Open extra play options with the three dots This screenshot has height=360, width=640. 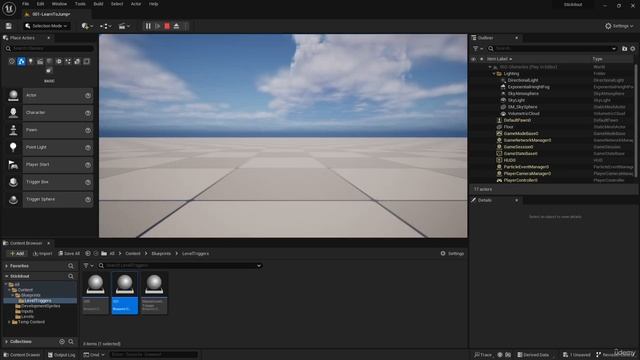pos(186,26)
